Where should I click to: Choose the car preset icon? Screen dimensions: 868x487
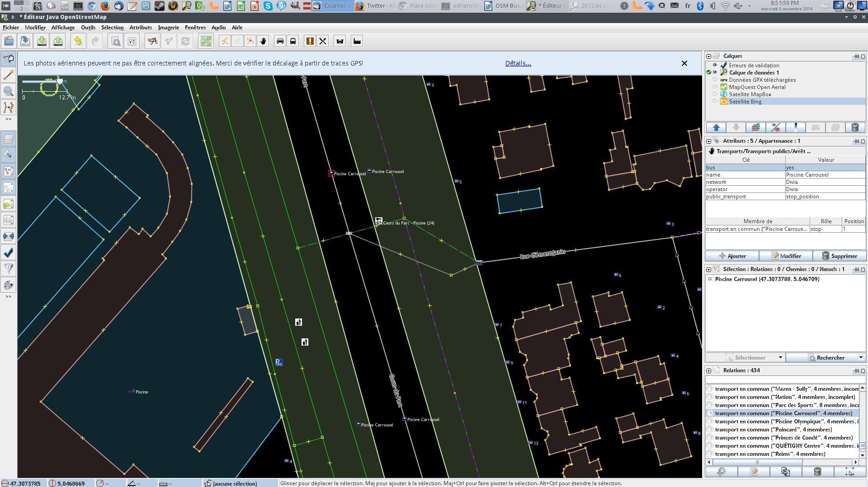pyautogui.click(x=280, y=41)
